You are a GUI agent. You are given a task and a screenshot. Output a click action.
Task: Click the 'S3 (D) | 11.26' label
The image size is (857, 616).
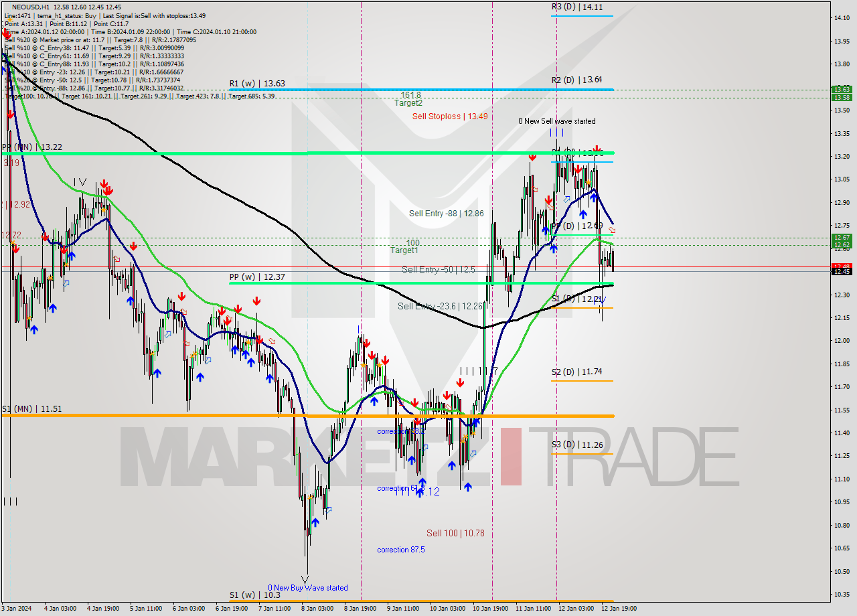click(x=577, y=445)
